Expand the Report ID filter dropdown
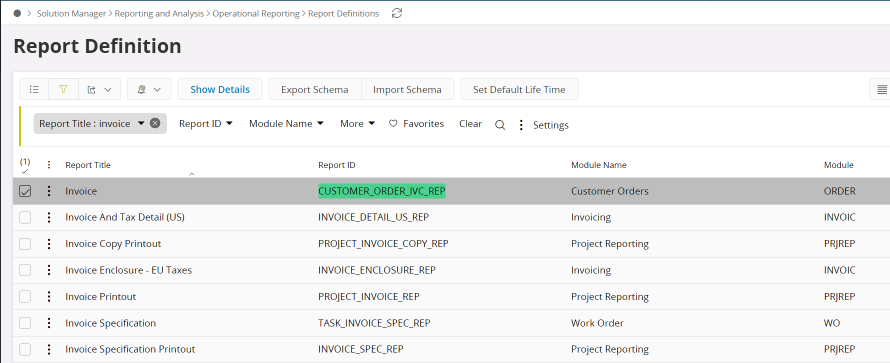The height and width of the screenshot is (363, 890). coord(205,123)
